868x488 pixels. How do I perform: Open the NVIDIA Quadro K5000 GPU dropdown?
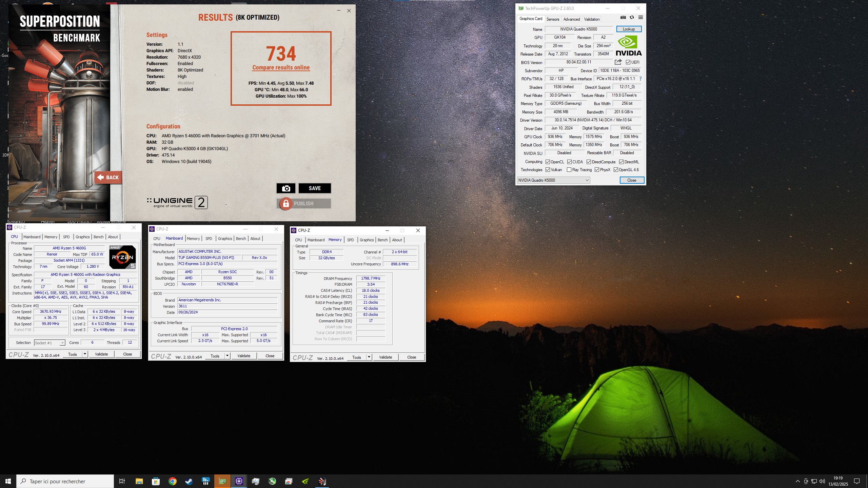tap(553, 180)
